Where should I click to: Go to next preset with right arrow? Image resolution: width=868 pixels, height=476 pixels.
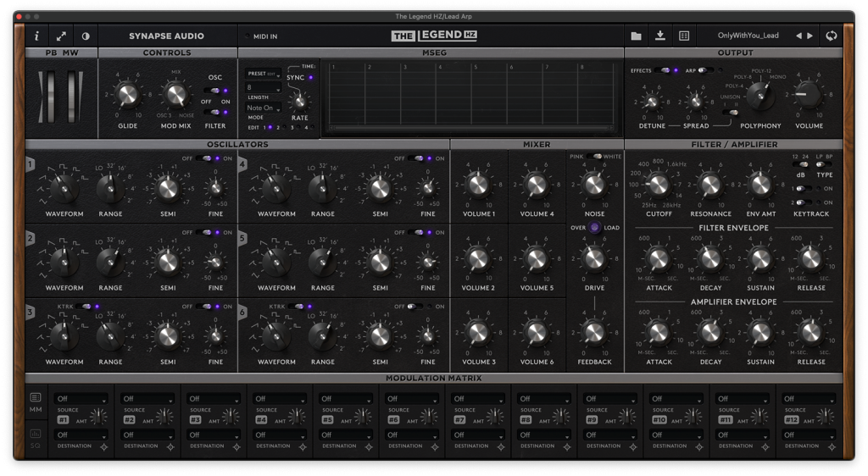(x=810, y=36)
